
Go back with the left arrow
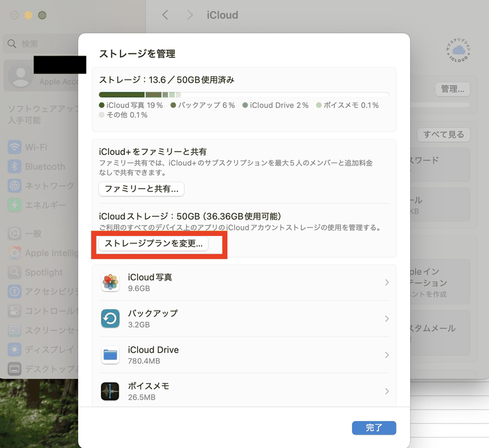165,15
